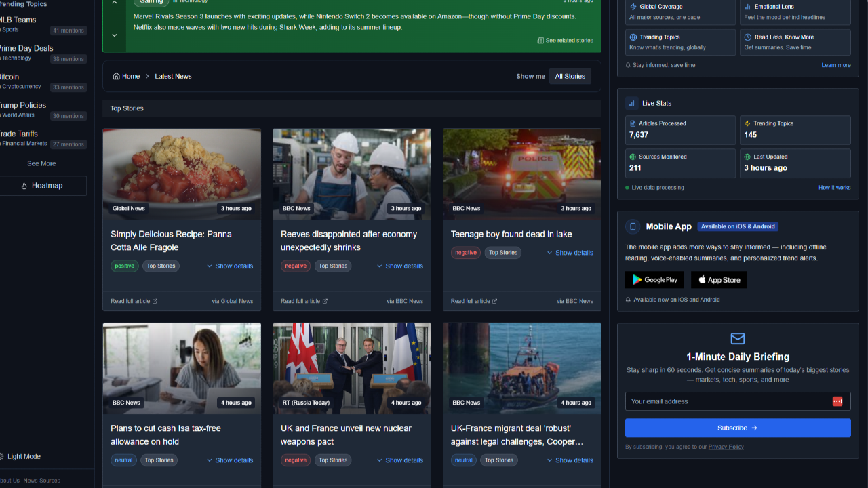
Task: Click the external link icon for the Reeves article
Action: (x=325, y=301)
